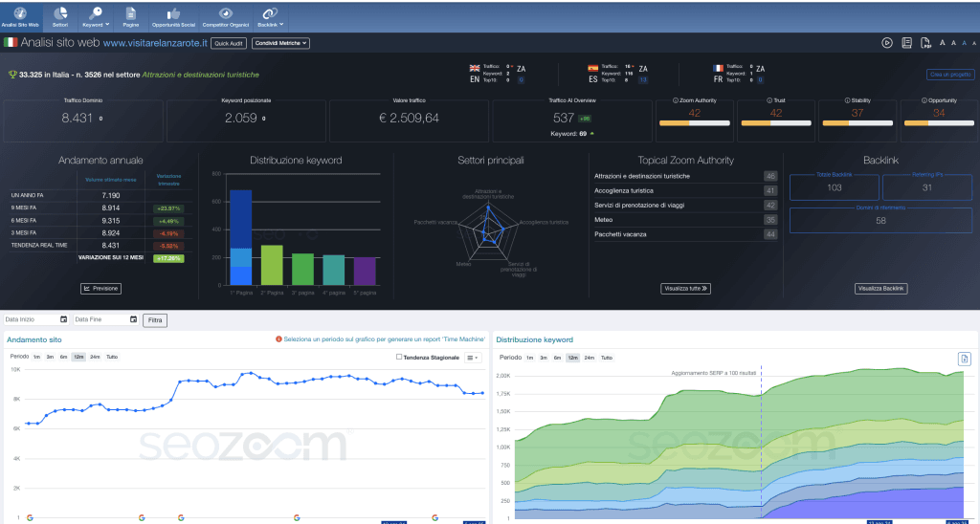Select 1m period on Distribuzione keyword chart
Viewport: 980px width, 524px height.
[529, 358]
